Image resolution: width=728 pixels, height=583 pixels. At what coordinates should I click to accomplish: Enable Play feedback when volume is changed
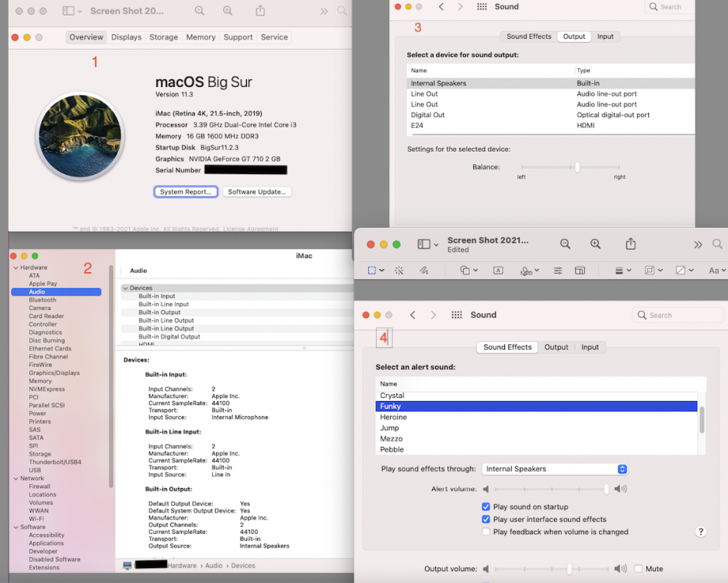pos(486,532)
